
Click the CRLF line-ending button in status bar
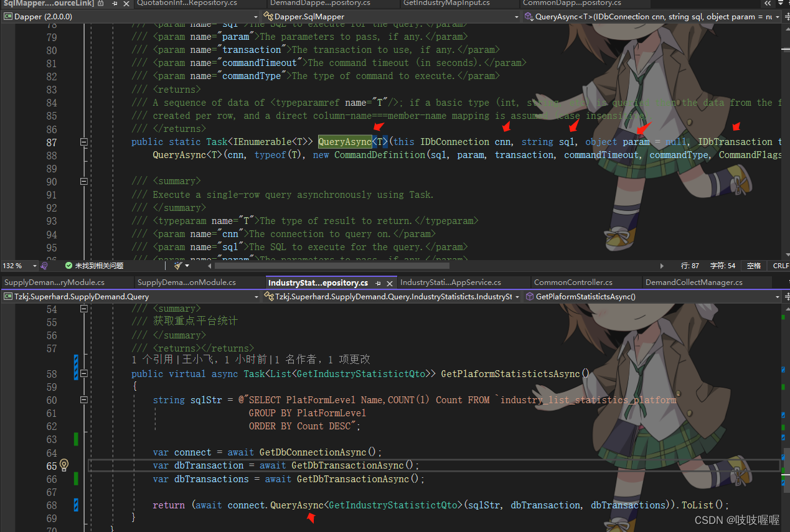click(780, 266)
